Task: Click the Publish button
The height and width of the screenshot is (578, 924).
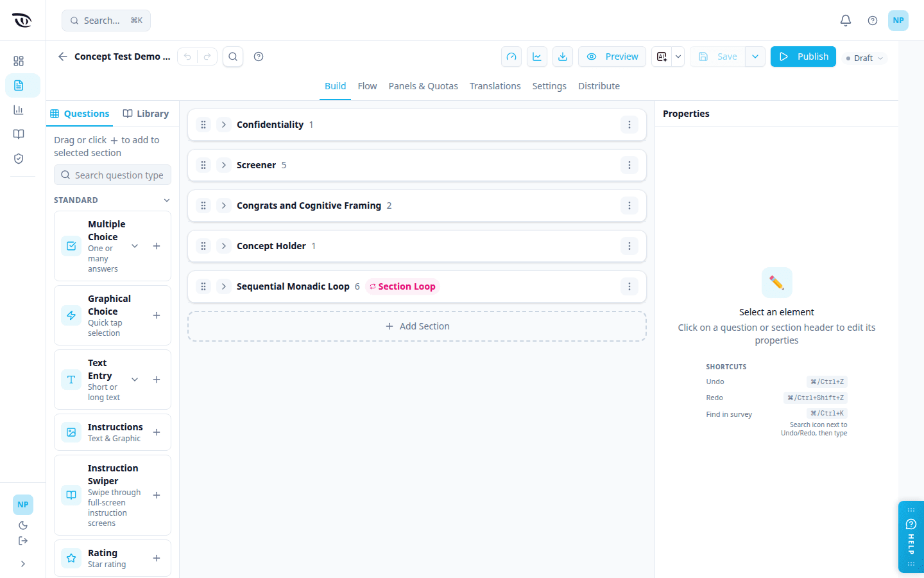Action: [x=803, y=57]
